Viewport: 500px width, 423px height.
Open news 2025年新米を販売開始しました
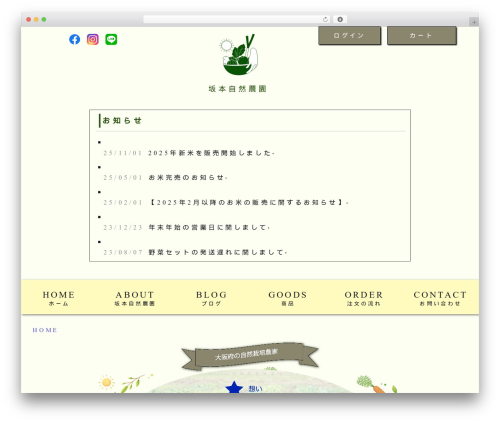(x=210, y=153)
